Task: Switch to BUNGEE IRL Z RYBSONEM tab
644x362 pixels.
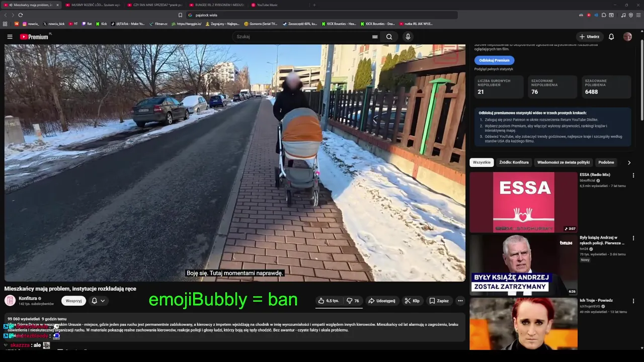Action: tap(217, 5)
